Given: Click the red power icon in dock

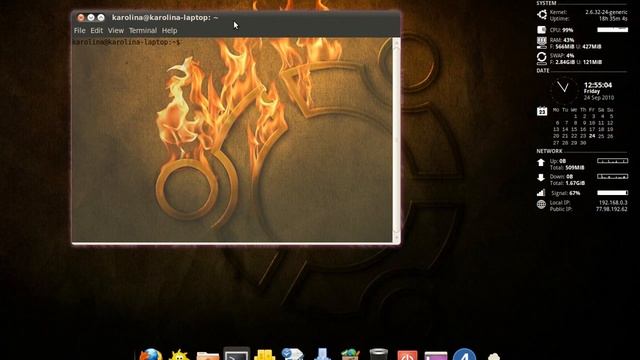Looking at the screenshot, I should coord(407,355).
